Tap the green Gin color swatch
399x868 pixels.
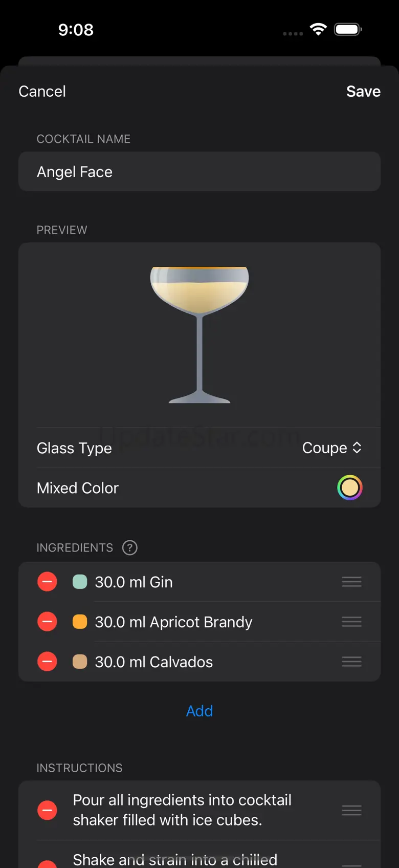tap(80, 582)
